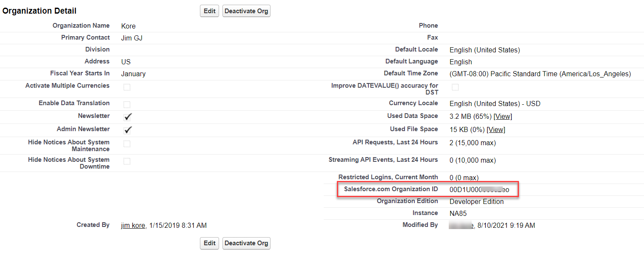Click the Default Time Zone value text

[540, 74]
